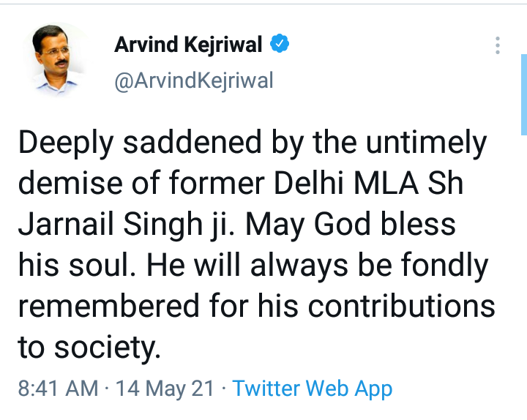Click the words "to society." on the last line
Screen dimensions: 527x420
tap(88, 347)
